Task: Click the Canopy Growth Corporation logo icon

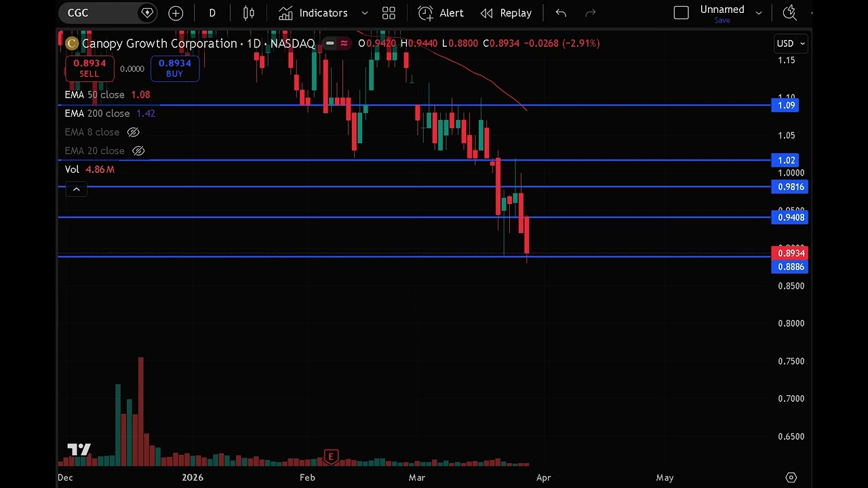Action: point(72,43)
